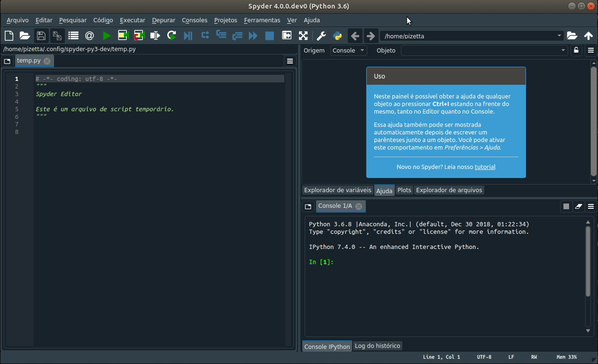Open the Console pane options hamburger menu
598x364 pixels.
[x=591, y=206]
